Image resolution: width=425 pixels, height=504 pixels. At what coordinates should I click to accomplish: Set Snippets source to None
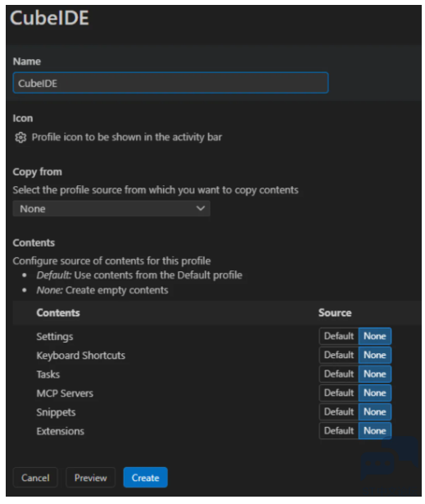tap(374, 411)
